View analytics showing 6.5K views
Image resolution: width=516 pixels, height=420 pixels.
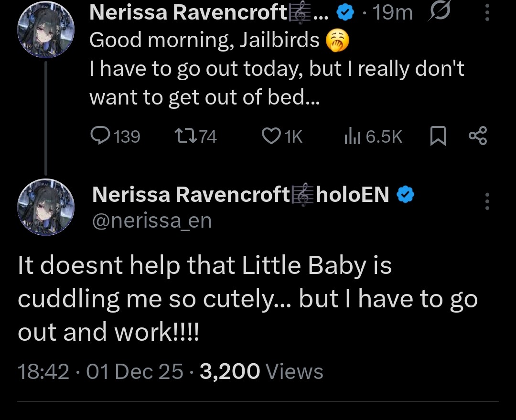(351, 137)
